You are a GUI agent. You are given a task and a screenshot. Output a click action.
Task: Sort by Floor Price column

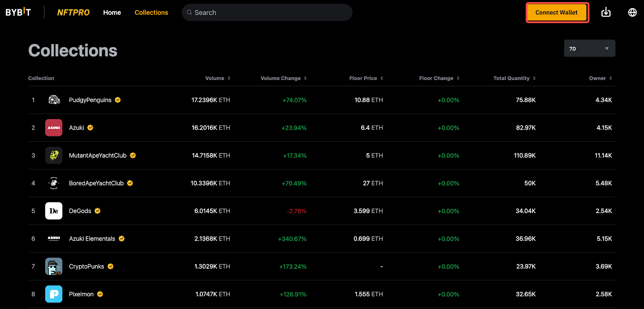pyautogui.click(x=366, y=78)
